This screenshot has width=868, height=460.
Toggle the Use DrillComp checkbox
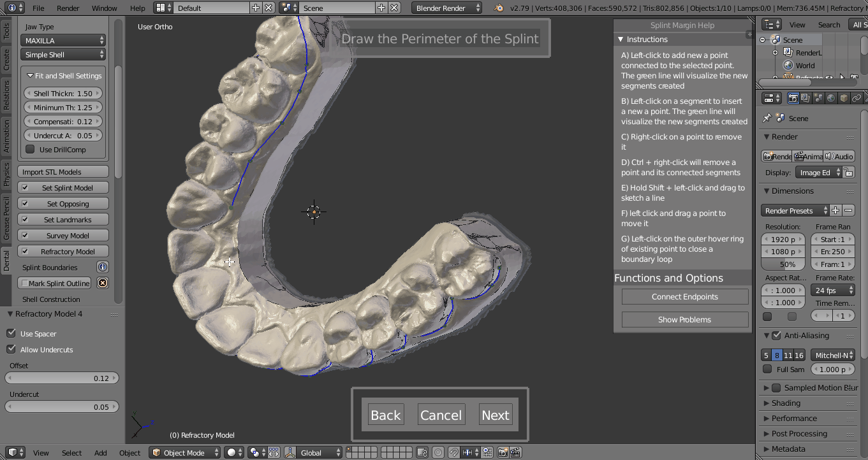(30, 149)
